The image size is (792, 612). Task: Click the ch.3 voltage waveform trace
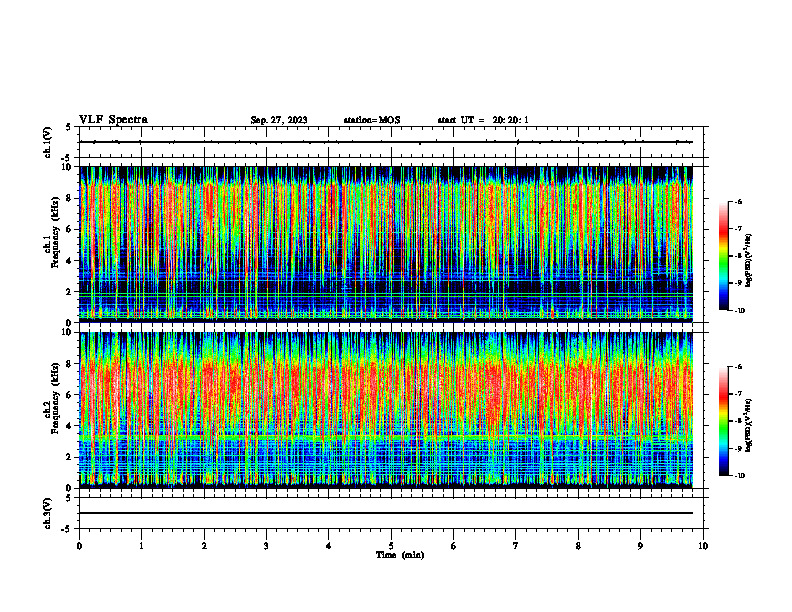coord(386,513)
